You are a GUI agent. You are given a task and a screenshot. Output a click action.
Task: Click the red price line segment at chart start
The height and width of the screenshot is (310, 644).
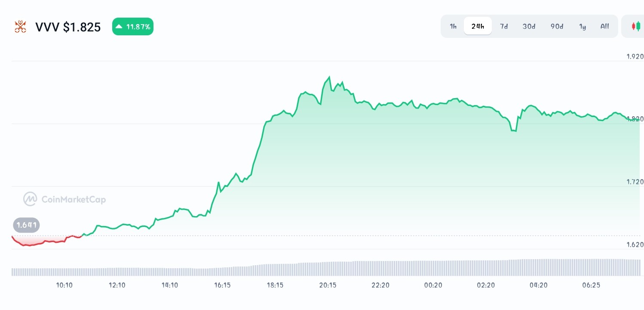(46, 241)
